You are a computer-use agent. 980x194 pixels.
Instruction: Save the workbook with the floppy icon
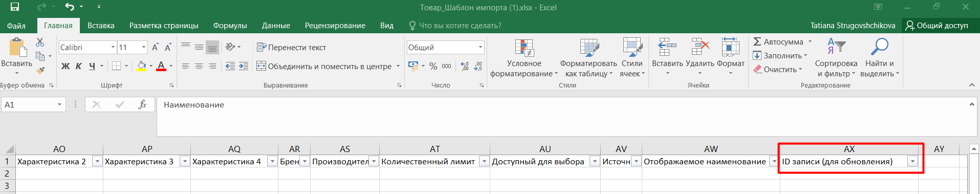pos(15,7)
